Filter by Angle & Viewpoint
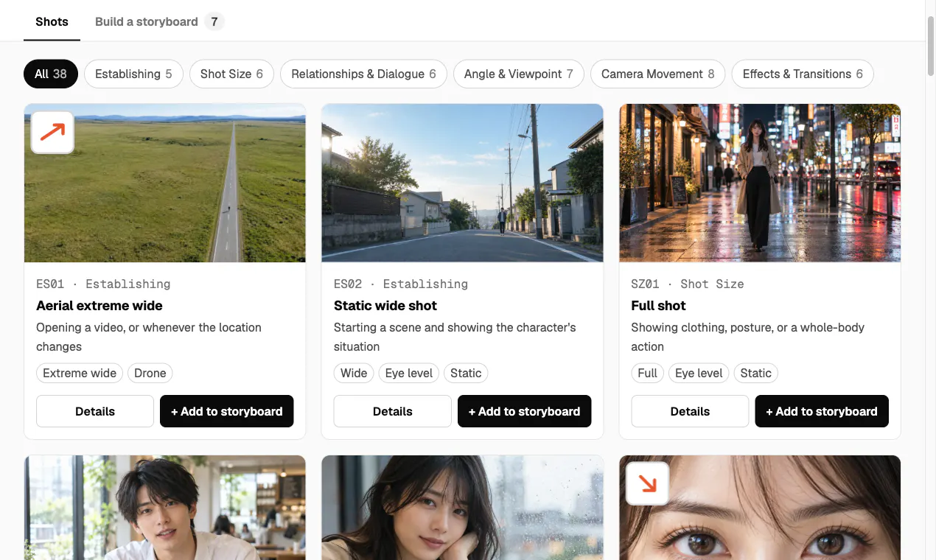The width and height of the screenshot is (936, 560). coord(519,74)
